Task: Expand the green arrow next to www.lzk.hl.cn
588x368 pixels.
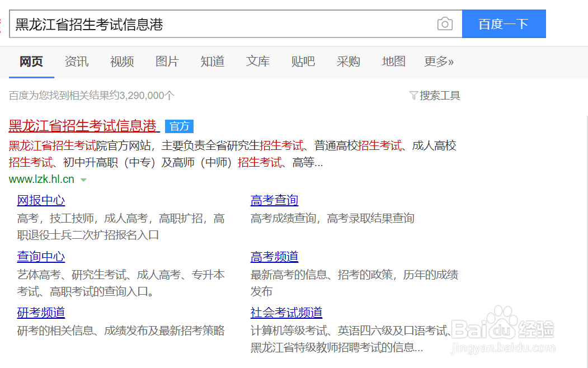Action: tap(83, 180)
